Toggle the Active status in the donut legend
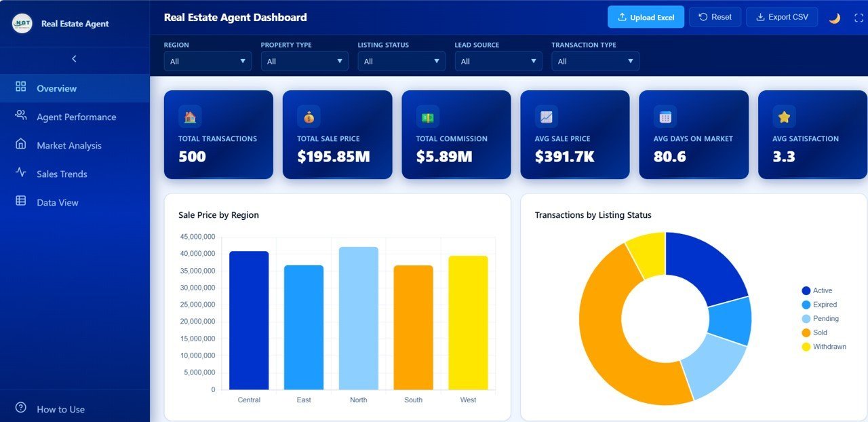The width and height of the screenshot is (868, 422). point(819,290)
